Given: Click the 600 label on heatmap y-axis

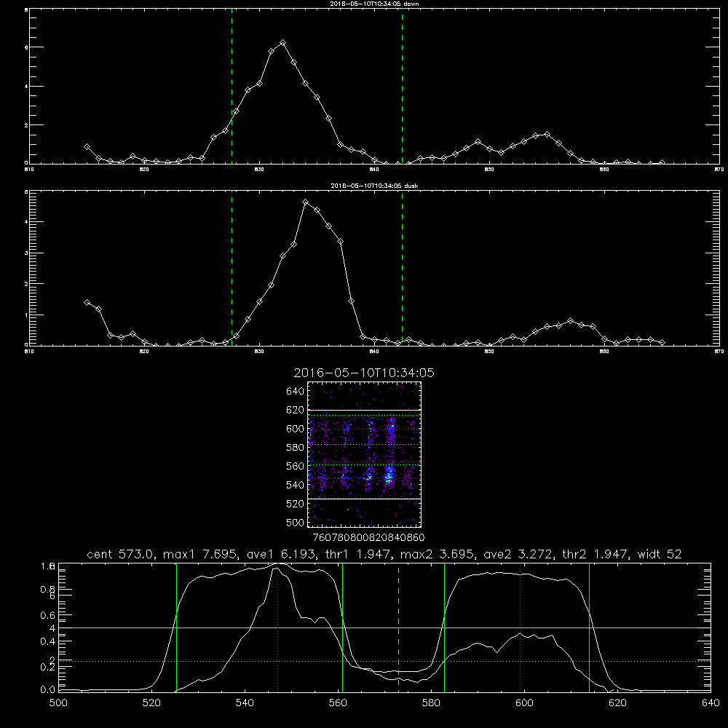Looking at the screenshot, I should coord(296,429).
